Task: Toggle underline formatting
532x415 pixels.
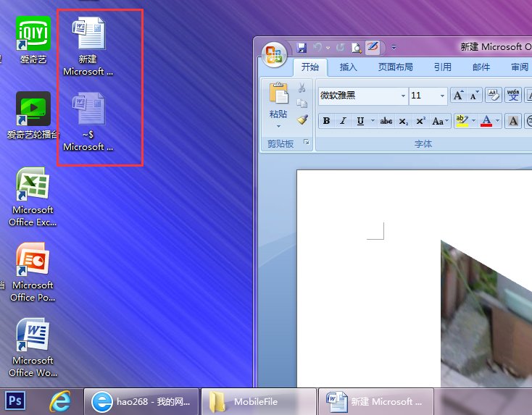Action: (360, 121)
